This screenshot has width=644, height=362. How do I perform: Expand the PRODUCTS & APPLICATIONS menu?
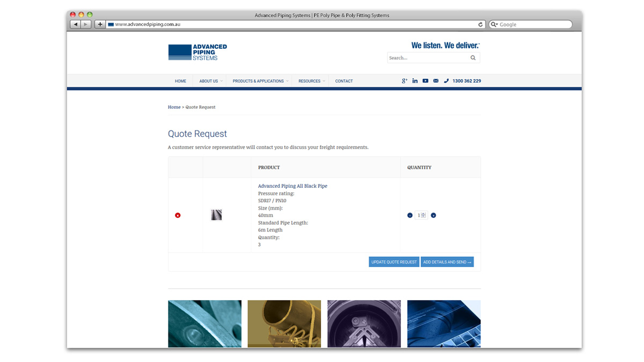click(260, 81)
